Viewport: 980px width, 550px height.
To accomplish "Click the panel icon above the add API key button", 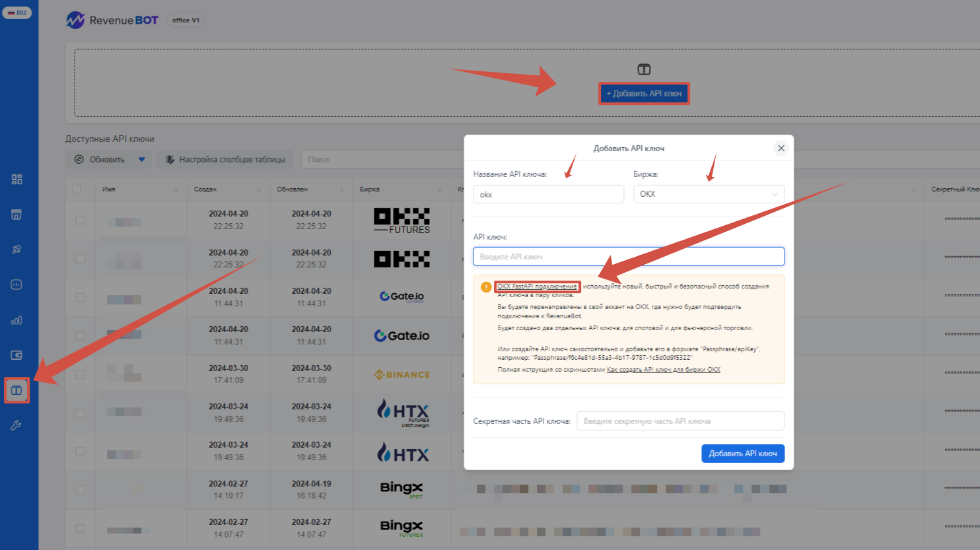I will tap(644, 69).
